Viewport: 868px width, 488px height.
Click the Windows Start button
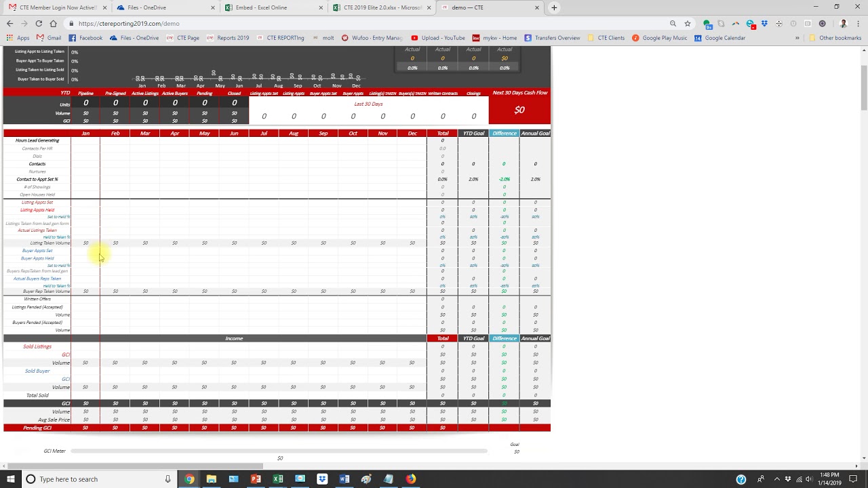12,479
